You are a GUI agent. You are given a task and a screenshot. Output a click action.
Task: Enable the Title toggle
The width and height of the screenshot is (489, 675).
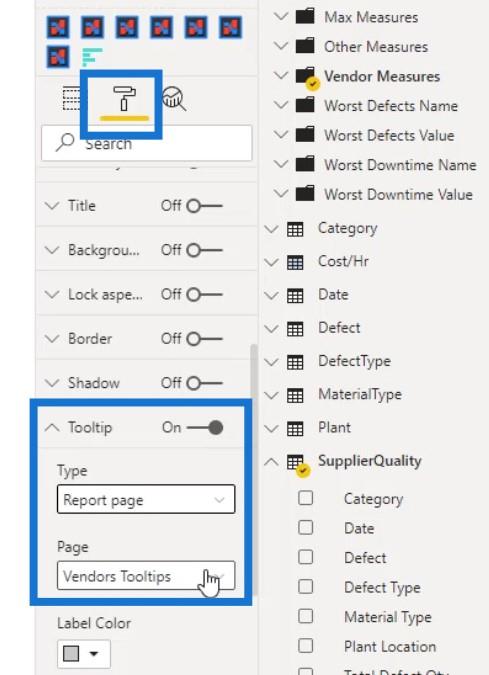click(x=205, y=206)
